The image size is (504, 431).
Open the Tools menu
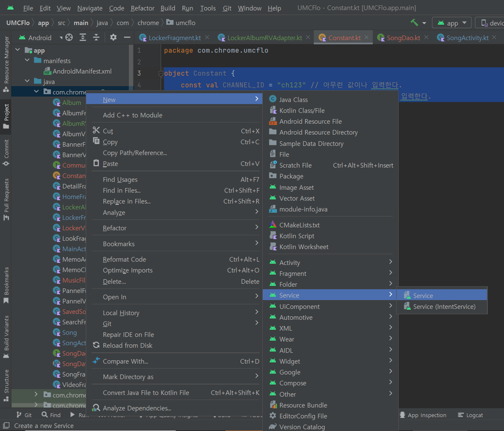(208, 8)
